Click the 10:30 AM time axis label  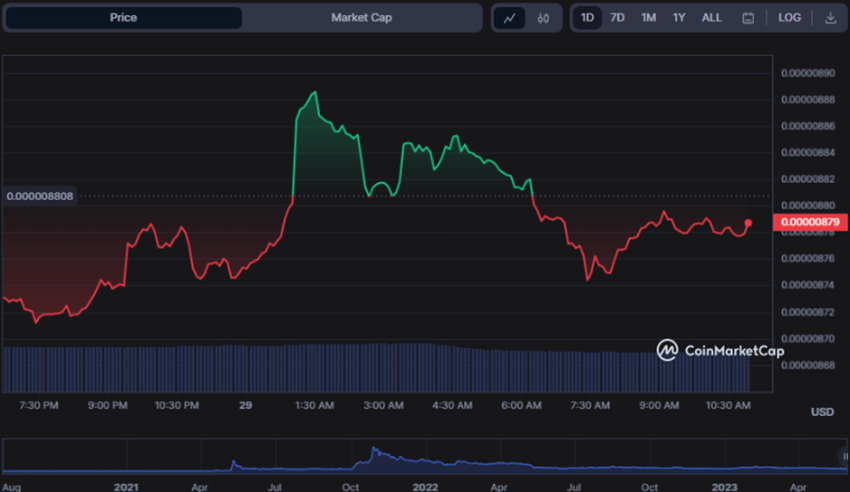[728, 405]
